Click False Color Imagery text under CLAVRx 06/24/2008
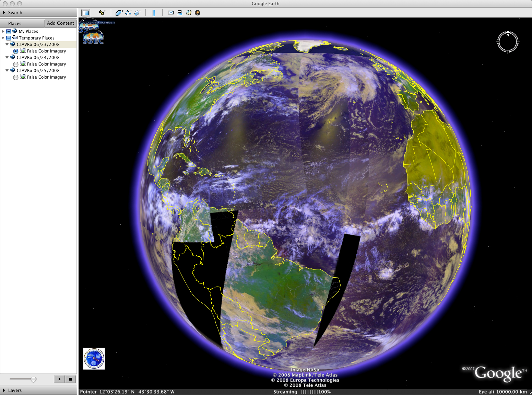 coord(47,64)
